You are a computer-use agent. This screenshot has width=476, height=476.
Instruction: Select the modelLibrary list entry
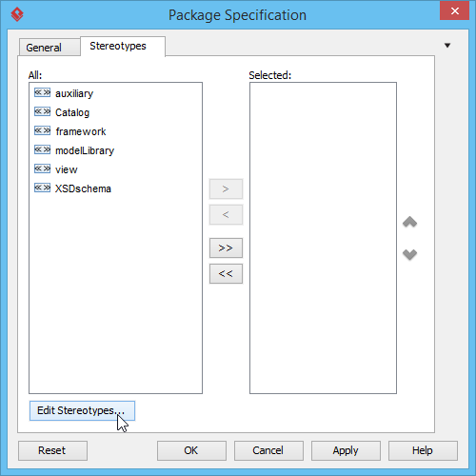tap(115, 150)
